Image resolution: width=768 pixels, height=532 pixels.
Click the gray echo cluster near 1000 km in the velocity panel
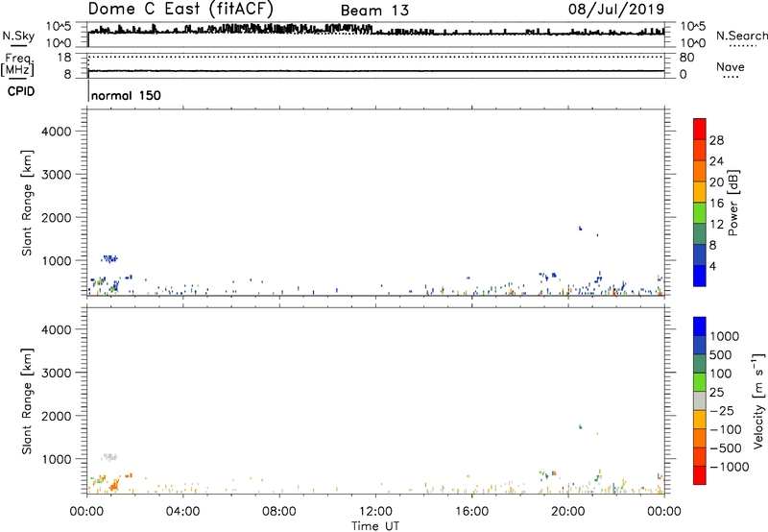(109, 457)
